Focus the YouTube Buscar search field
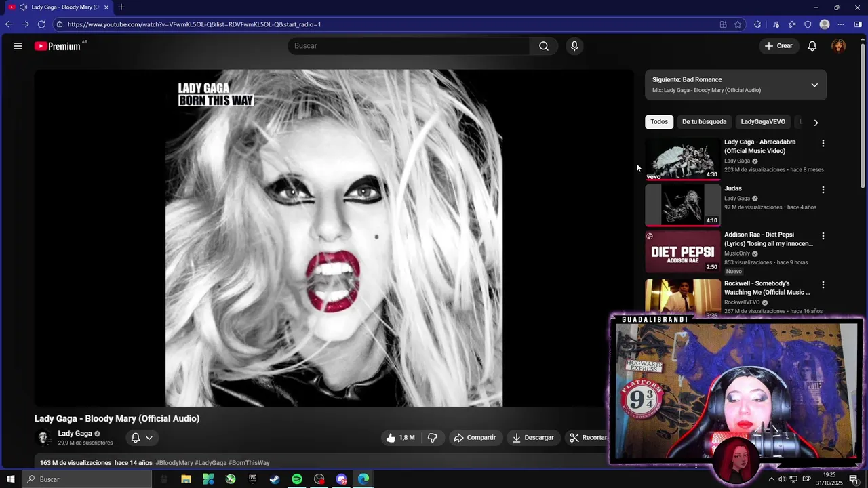The width and height of the screenshot is (868, 488). point(408,46)
